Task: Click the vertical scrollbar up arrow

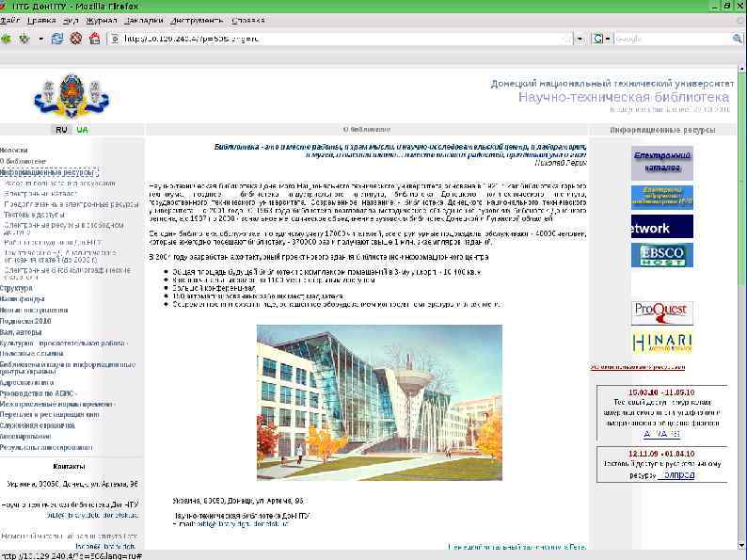Action: pyautogui.click(x=741, y=70)
